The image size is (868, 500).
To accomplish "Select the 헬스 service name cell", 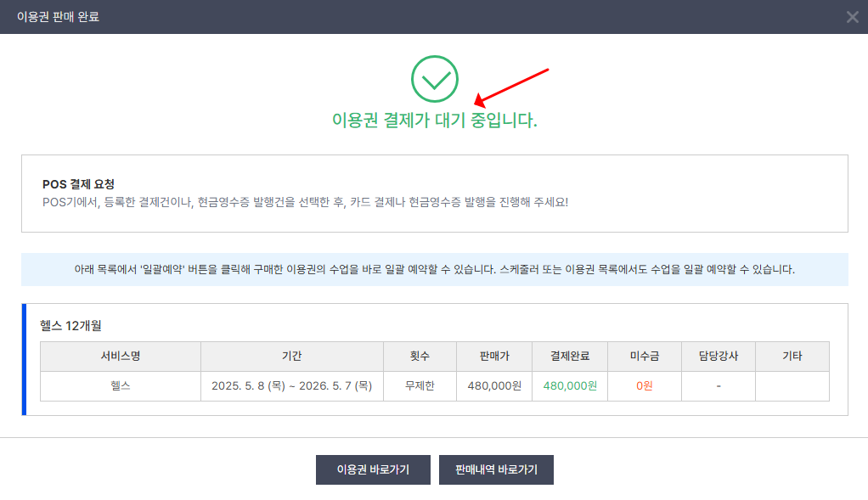I will pos(121,386).
